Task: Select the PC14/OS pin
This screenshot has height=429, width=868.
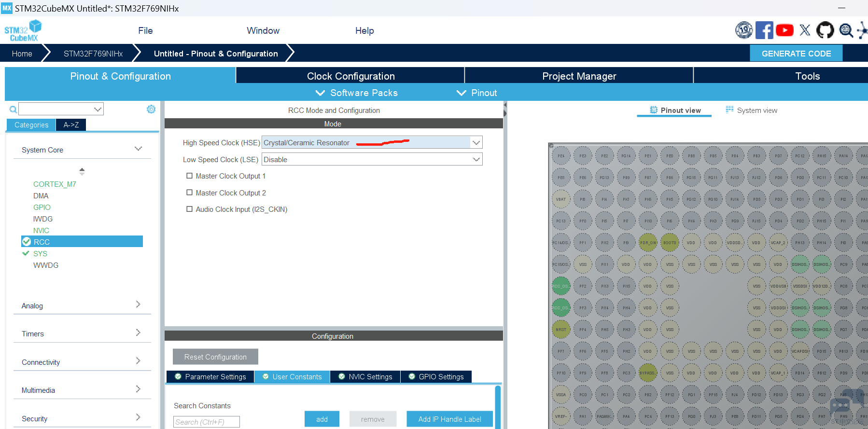Action: pos(561,243)
